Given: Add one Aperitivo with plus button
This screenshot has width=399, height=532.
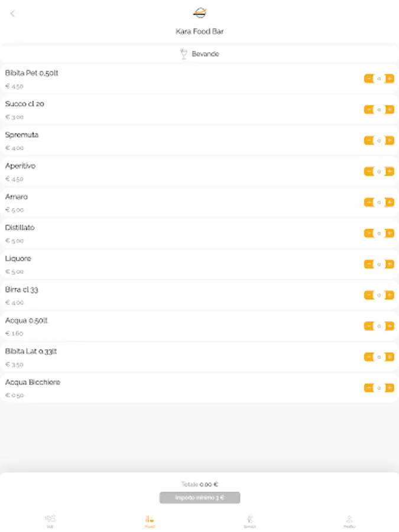Looking at the screenshot, I should pyautogui.click(x=390, y=171).
